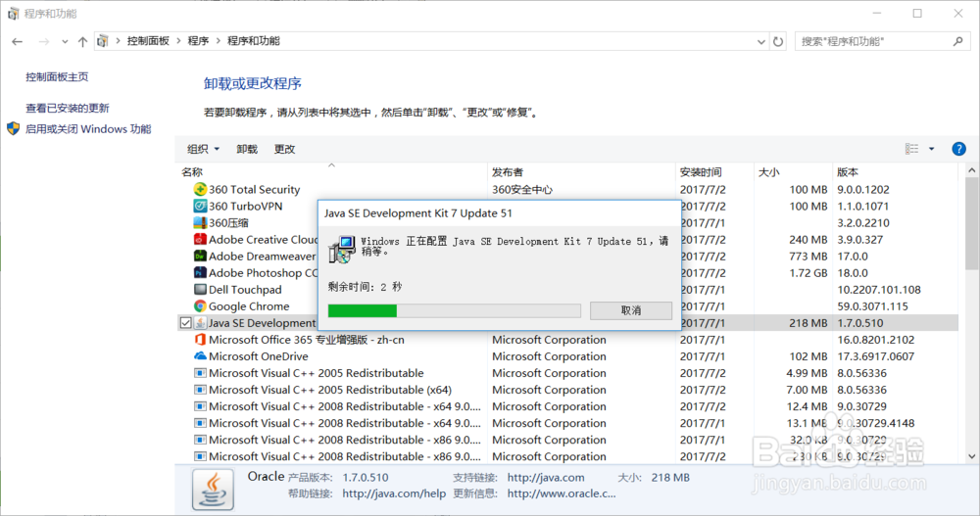
Task: Click the vertical scrollbar thumb
Action: click(x=971, y=223)
